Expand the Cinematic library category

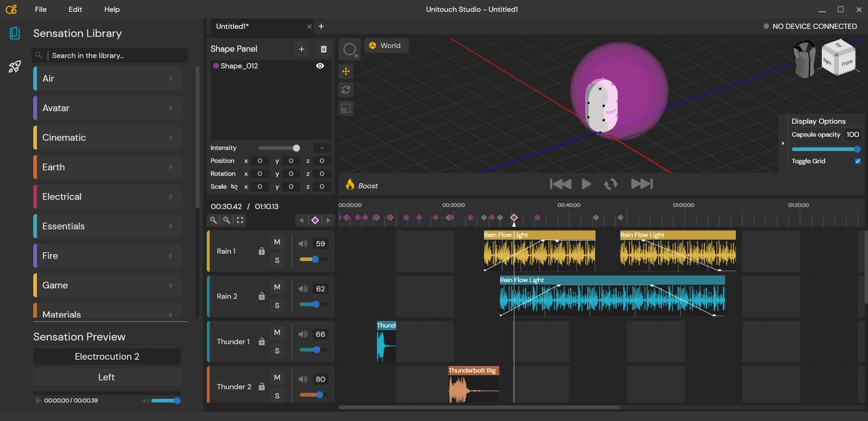coord(107,138)
